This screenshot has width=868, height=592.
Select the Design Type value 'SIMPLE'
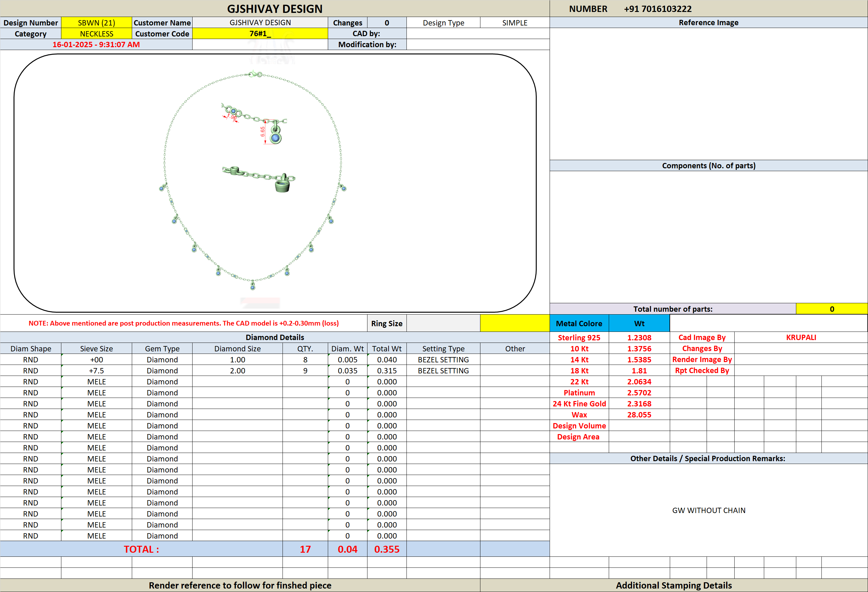click(515, 23)
